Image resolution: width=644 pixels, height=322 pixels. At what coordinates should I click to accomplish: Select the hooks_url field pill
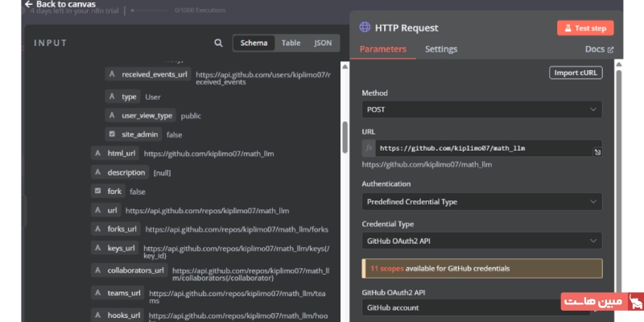pyautogui.click(x=118, y=315)
